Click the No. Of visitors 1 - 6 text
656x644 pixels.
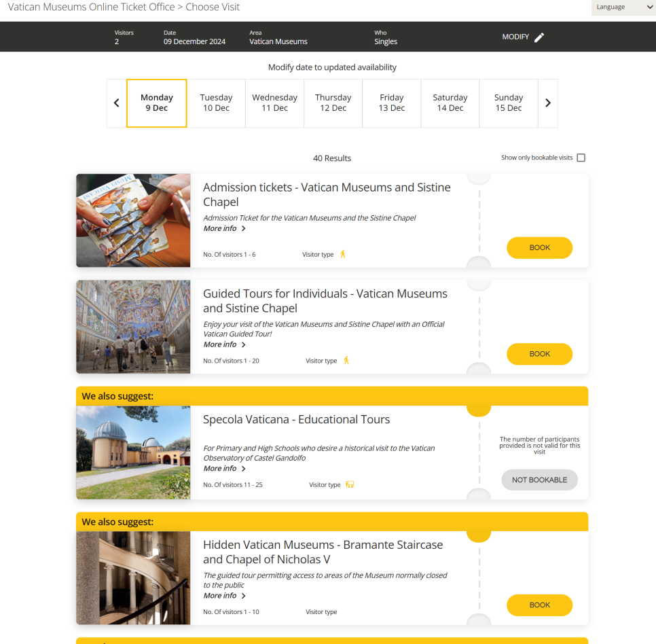[x=230, y=255]
